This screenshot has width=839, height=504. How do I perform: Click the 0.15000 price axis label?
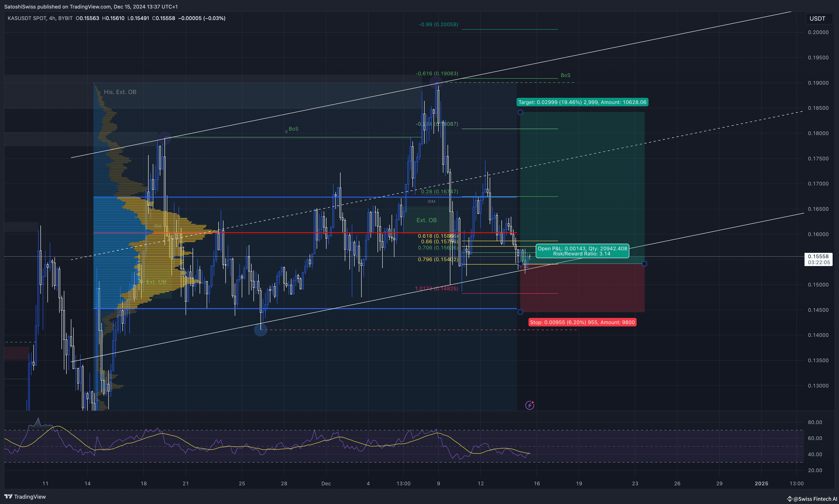pos(818,285)
